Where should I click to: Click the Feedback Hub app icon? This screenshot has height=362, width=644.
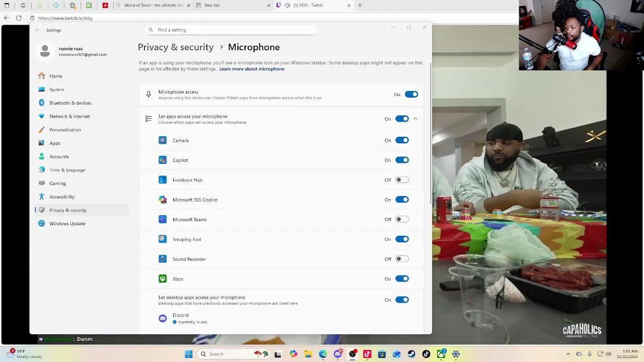[163, 180]
